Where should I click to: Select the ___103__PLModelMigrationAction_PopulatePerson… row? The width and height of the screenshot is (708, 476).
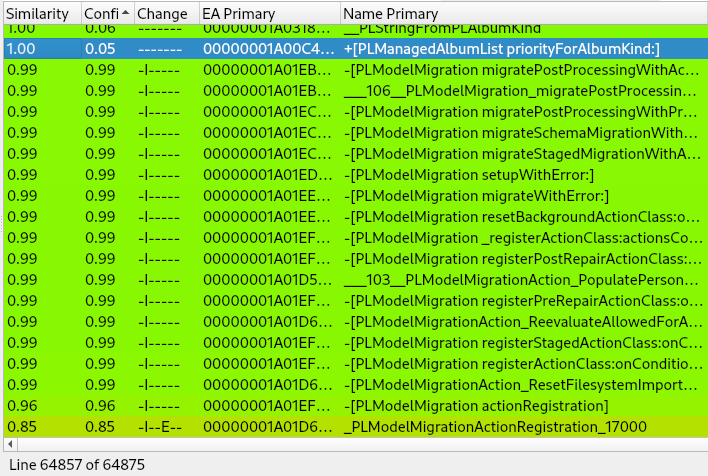356,280
